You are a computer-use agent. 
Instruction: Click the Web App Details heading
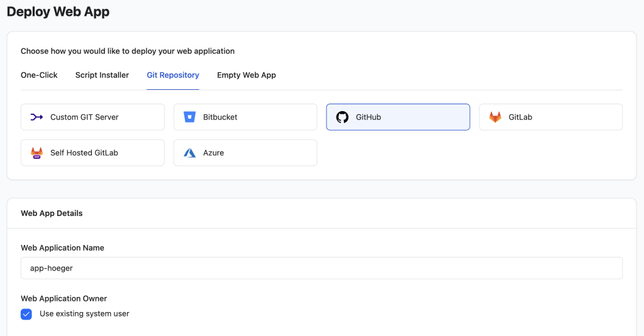[52, 213]
